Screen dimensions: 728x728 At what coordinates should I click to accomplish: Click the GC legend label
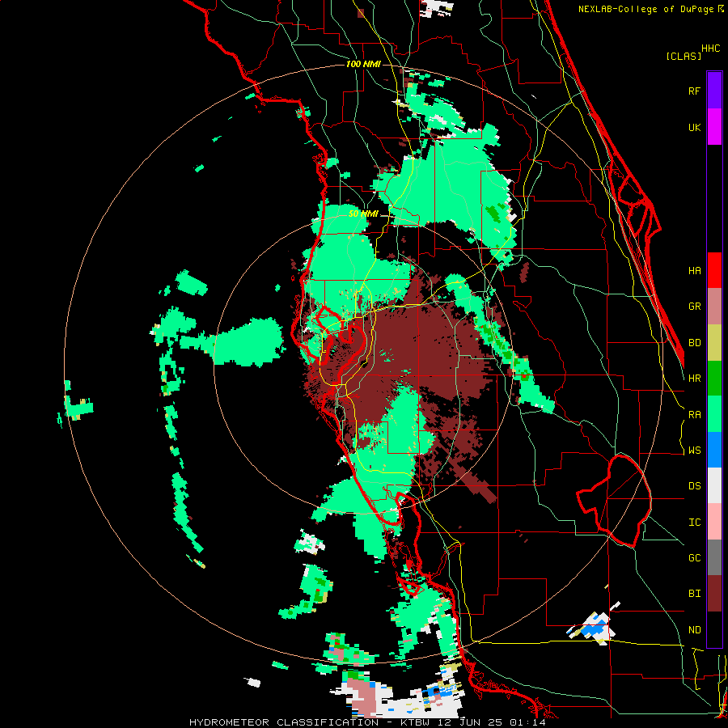click(695, 558)
